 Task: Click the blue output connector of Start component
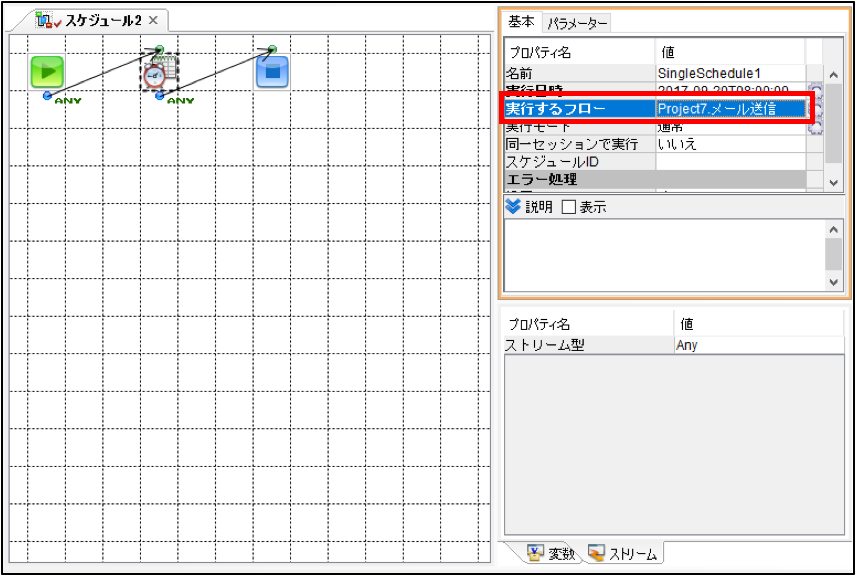point(48,96)
